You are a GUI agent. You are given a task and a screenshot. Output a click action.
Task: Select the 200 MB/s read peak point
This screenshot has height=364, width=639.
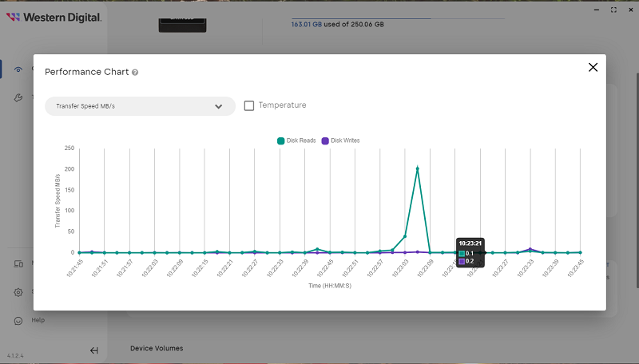417,168
